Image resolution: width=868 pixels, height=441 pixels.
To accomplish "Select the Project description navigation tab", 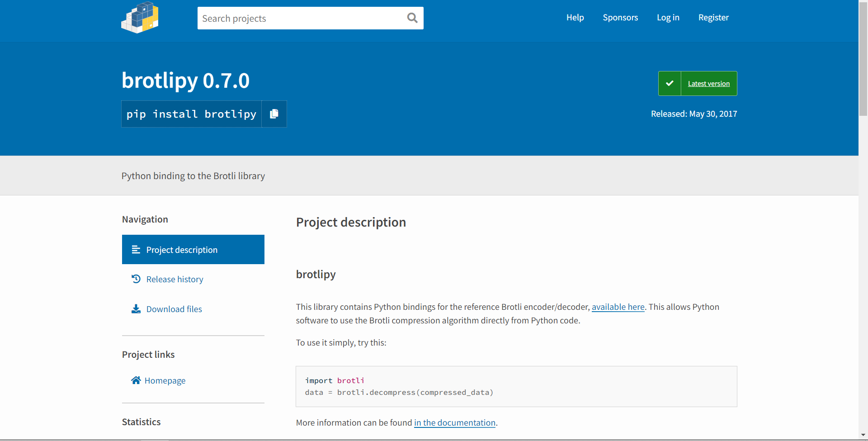I will (x=182, y=250).
